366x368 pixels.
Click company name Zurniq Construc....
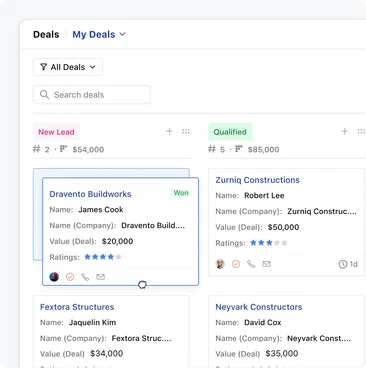click(x=322, y=212)
